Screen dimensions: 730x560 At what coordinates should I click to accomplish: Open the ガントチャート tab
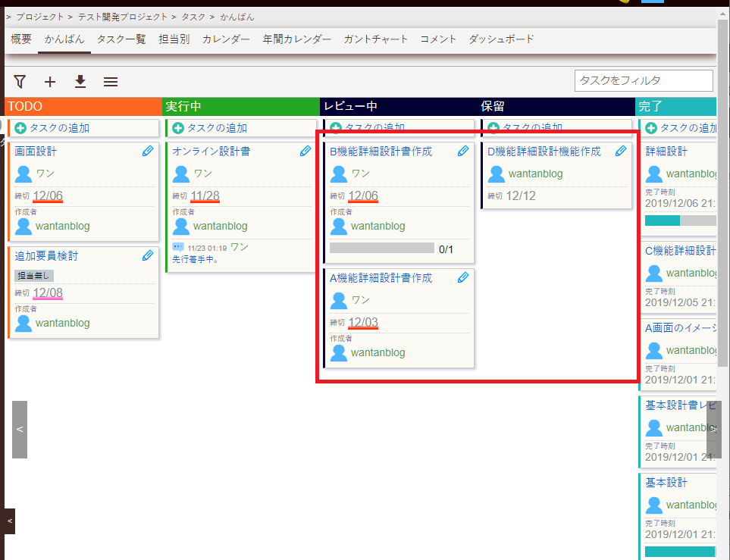point(376,39)
